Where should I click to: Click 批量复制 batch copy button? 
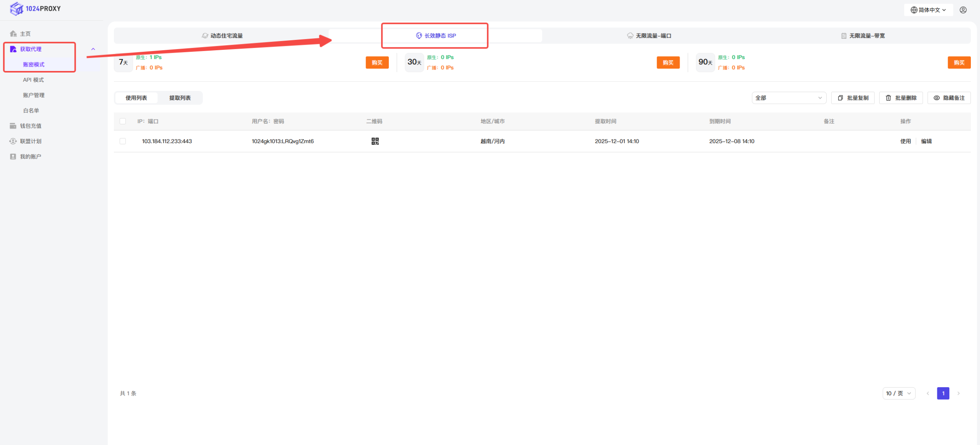[x=853, y=98]
